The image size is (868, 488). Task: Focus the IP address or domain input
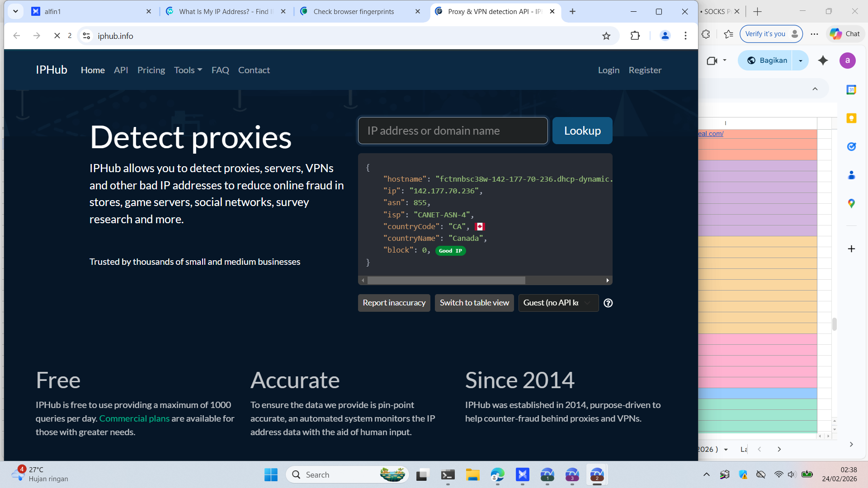[453, 131]
